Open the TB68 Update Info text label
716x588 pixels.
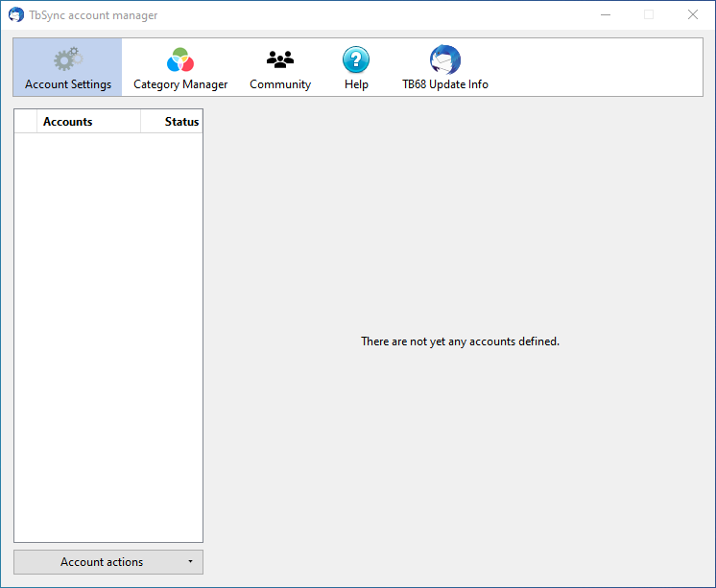click(444, 84)
